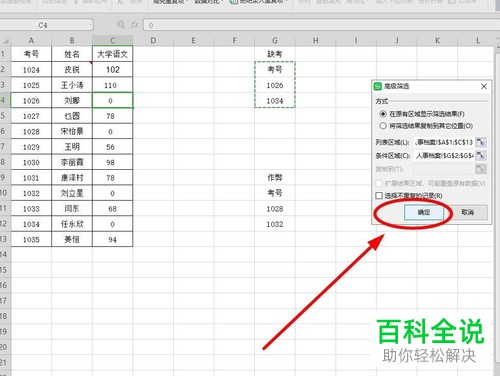The height and width of the screenshot is (376, 500).
Task: Select 将筛选结果复制到其它位置 radio option
Action: pos(383,126)
